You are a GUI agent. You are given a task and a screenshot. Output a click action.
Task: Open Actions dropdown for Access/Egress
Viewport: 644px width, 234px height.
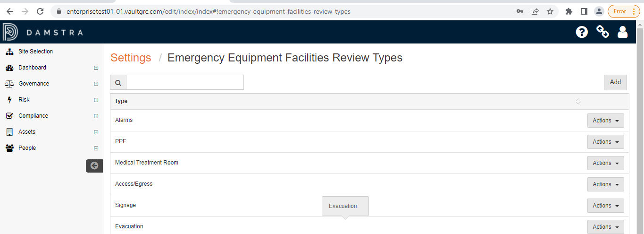click(x=605, y=184)
